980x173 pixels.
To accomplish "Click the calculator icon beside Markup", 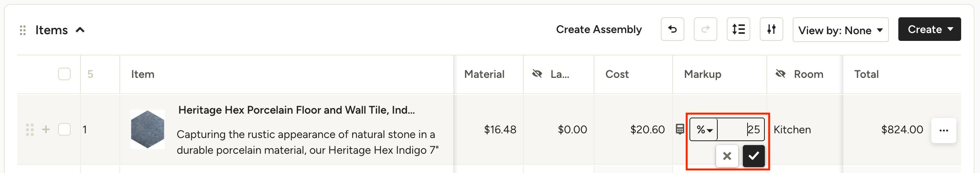I will 680,129.
